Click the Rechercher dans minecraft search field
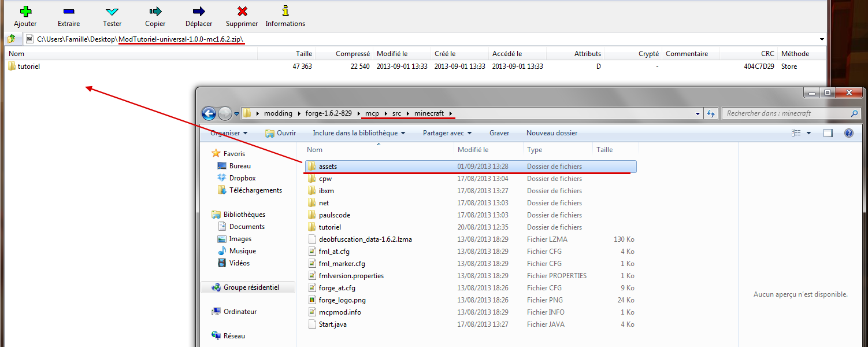The width and height of the screenshot is (868, 347). 786,113
